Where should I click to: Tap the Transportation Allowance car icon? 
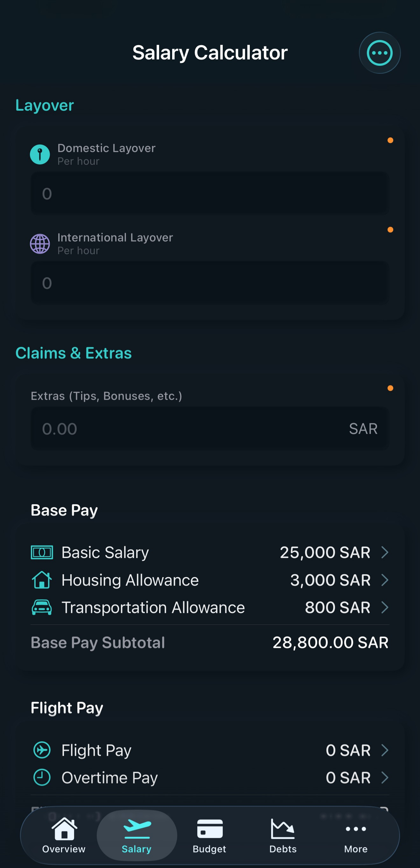coord(42,608)
